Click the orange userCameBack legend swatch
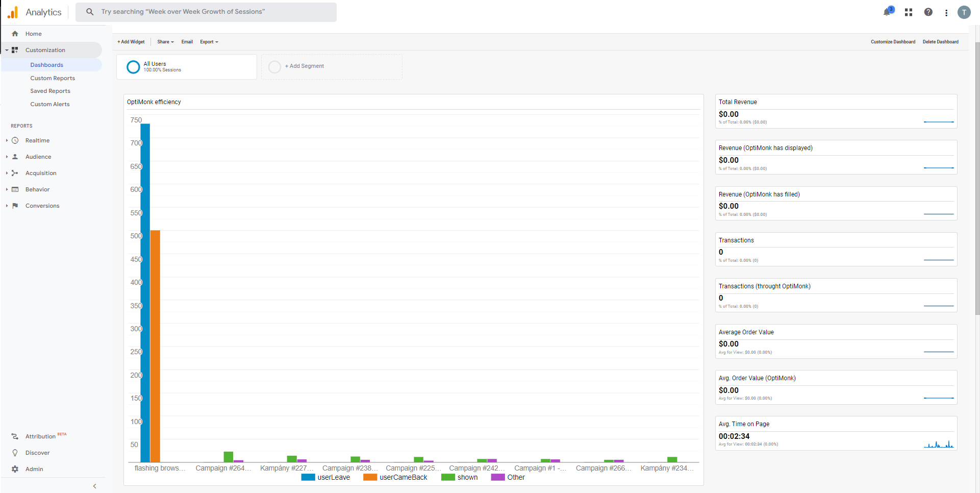 [370, 478]
